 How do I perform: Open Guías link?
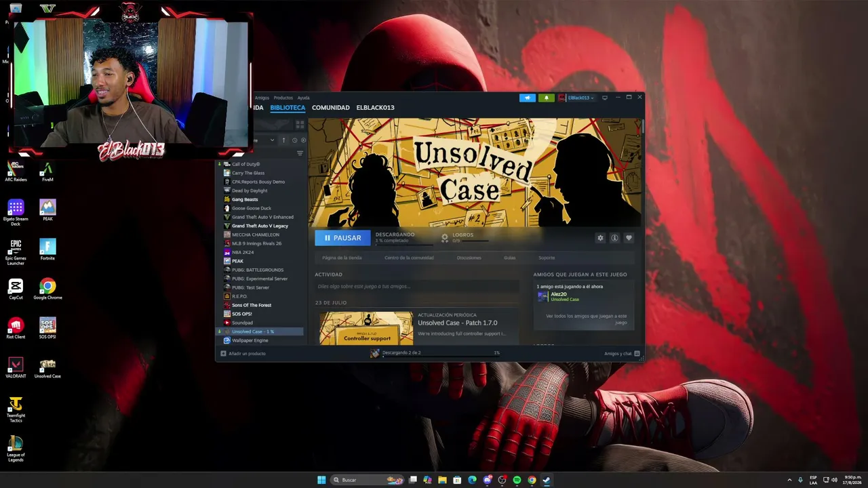(509, 258)
